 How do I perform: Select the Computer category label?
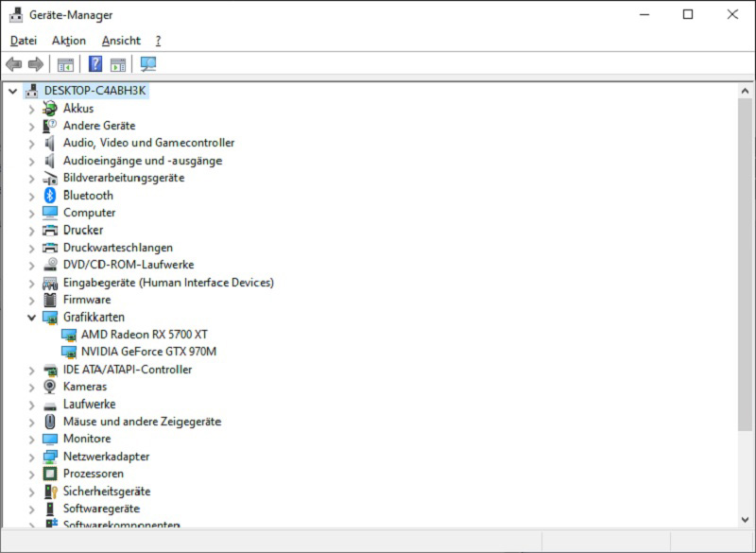[89, 213]
